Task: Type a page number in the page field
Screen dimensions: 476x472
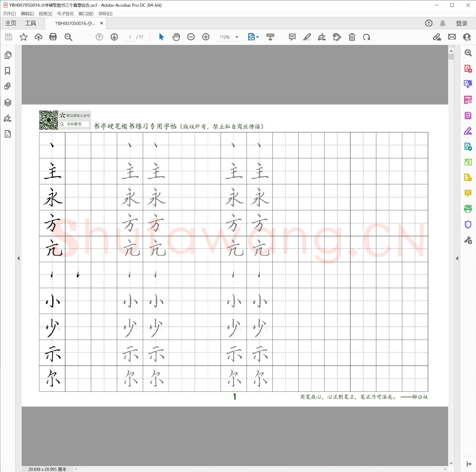Action: pyautogui.click(x=130, y=37)
